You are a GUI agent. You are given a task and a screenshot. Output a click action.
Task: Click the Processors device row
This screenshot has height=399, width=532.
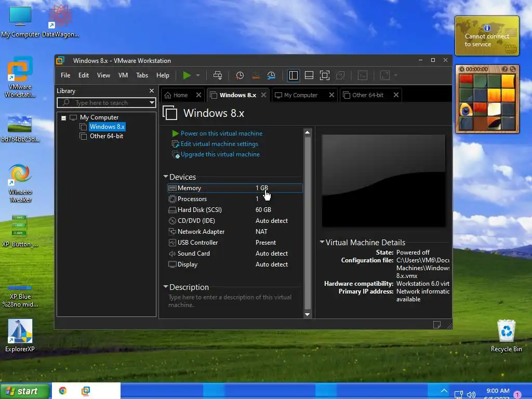[x=235, y=199]
